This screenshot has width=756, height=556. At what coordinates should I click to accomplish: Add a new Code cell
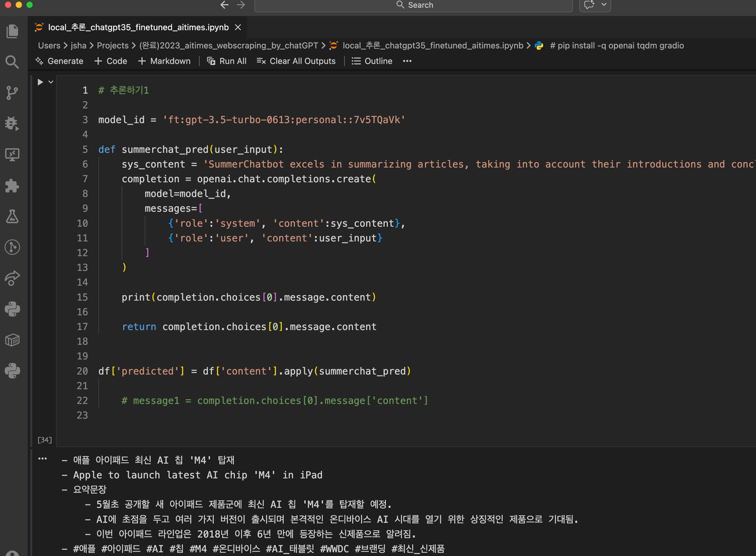(111, 61)
